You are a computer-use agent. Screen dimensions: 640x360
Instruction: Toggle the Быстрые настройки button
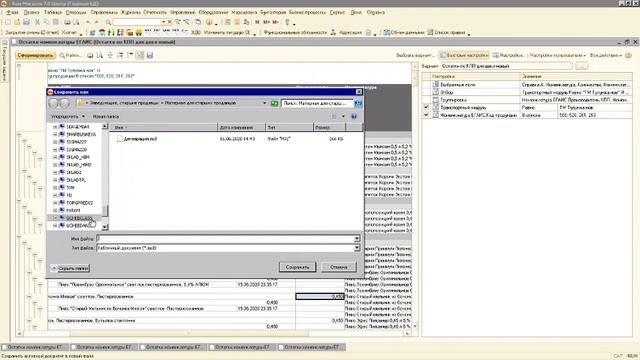pyautogui.click(x=464, y=55)
